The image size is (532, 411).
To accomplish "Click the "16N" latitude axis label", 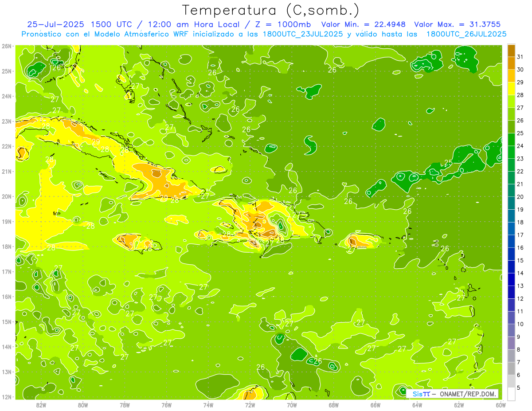I will [x=7, y=297].
